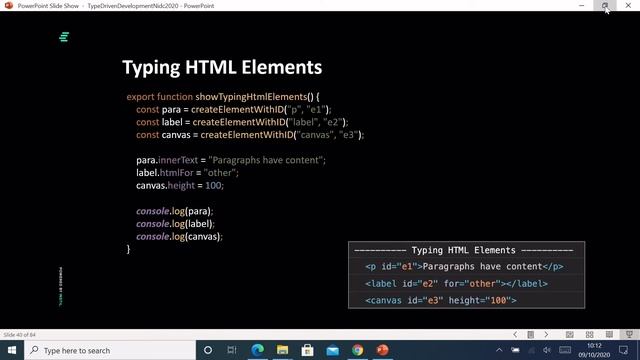Select the Slide Show view icon
This screenshot has width=640, height=360.
click(x=629, y=334)
